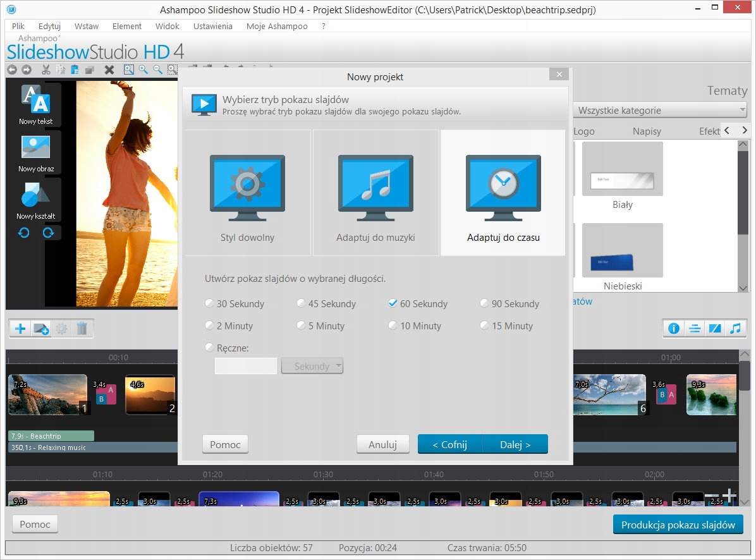The height and width of the screenshot is (560, 756).
Task: Click the manual duration input field
Action: pos(246,366)
